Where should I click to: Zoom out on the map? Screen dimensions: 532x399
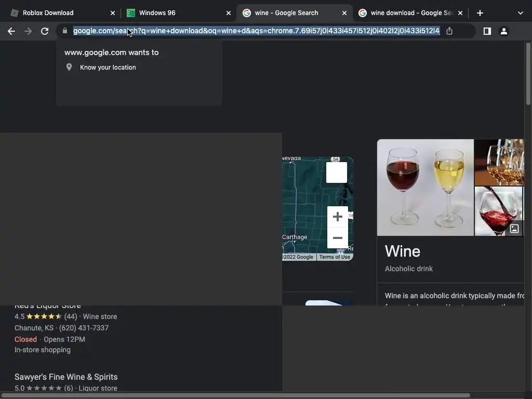337,238
